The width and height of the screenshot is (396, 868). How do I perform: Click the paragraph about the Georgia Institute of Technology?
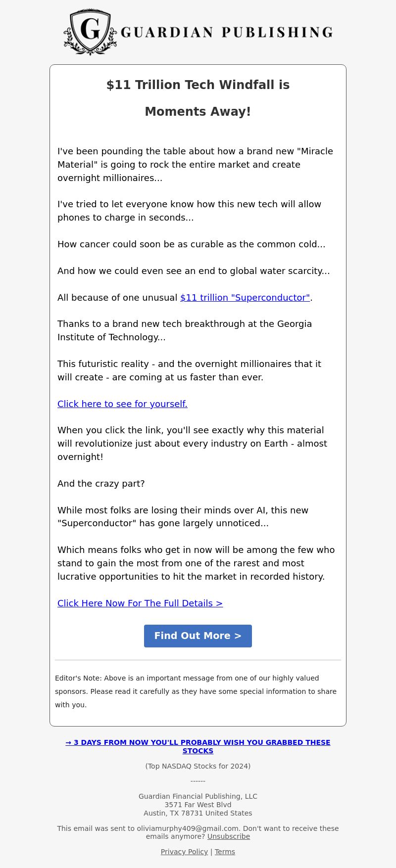[185, 330]
